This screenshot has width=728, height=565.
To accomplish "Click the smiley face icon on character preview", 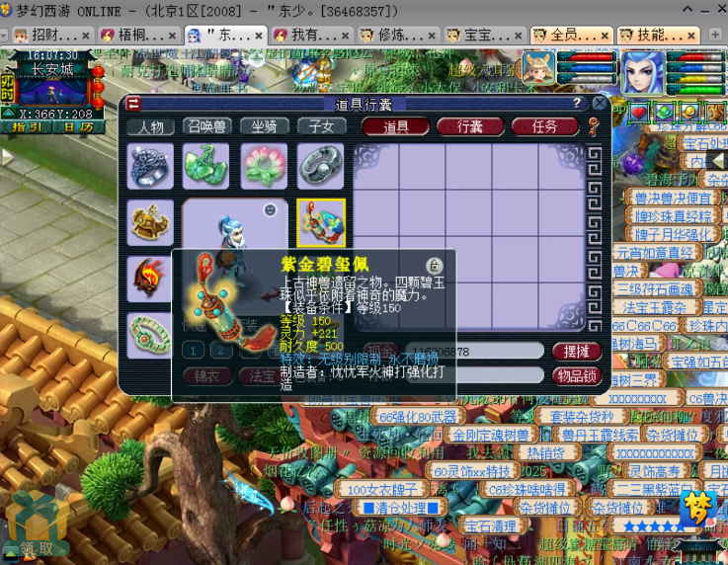I will coord(270,210).
